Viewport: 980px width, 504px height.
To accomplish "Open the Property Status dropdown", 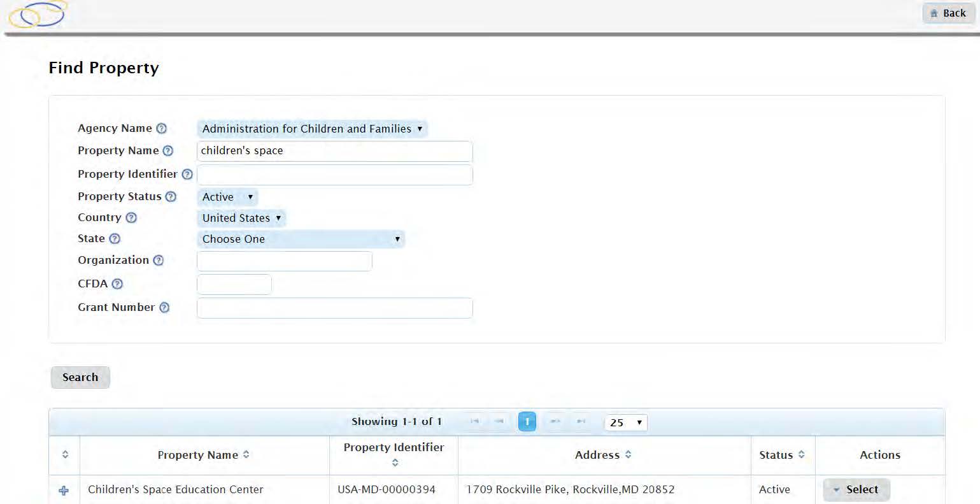I will [x=227, y=197].
